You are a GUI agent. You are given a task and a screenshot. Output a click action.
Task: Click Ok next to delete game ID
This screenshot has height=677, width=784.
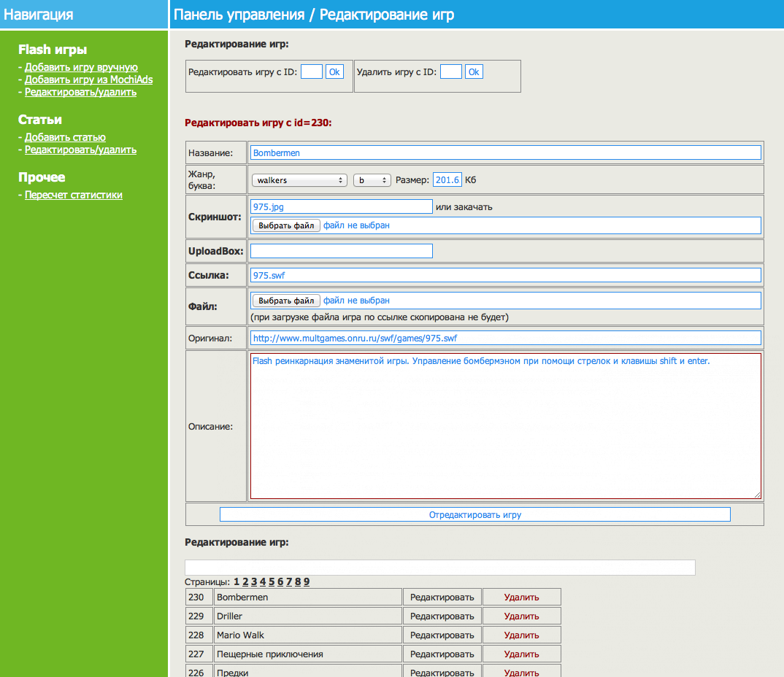(x=474, y=71)
